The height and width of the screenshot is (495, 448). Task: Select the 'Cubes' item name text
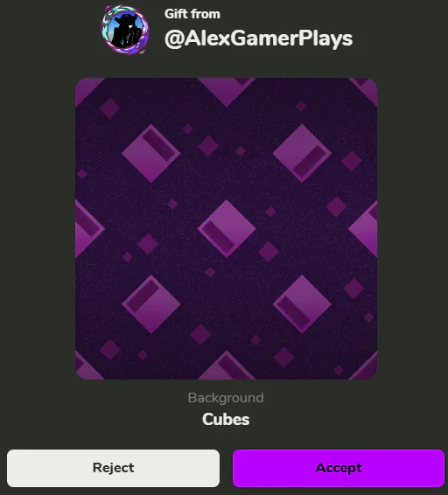point(226,419)
